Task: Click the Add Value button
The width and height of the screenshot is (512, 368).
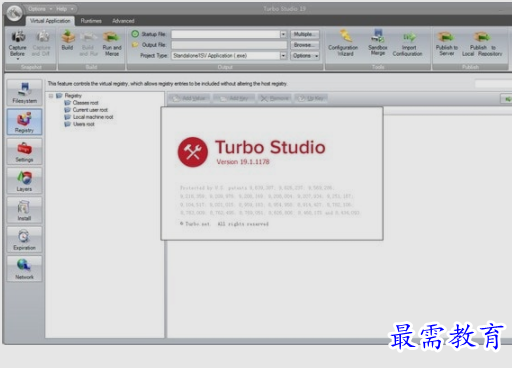Action: [x=189, y=98]
